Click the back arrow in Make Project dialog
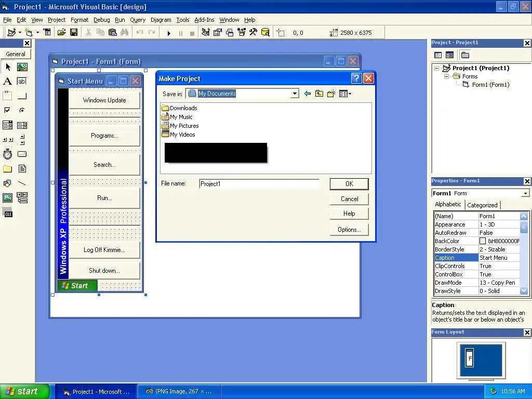 (x=308, y=94)
